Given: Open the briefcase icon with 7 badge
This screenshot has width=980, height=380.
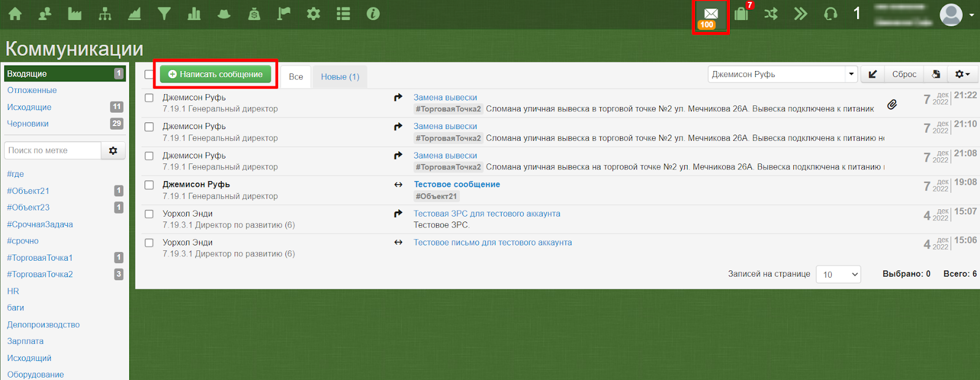Looking at the screenshot, I should (x=742, y=13).
